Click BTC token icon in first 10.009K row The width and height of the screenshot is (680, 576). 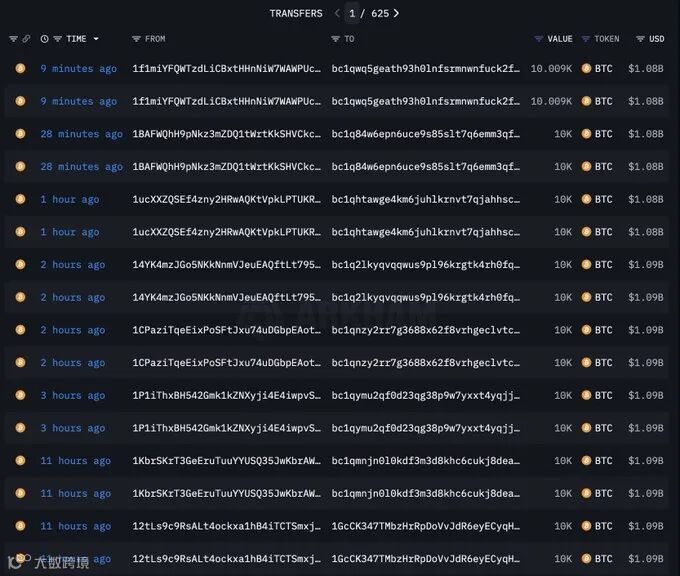coord(586,68)
